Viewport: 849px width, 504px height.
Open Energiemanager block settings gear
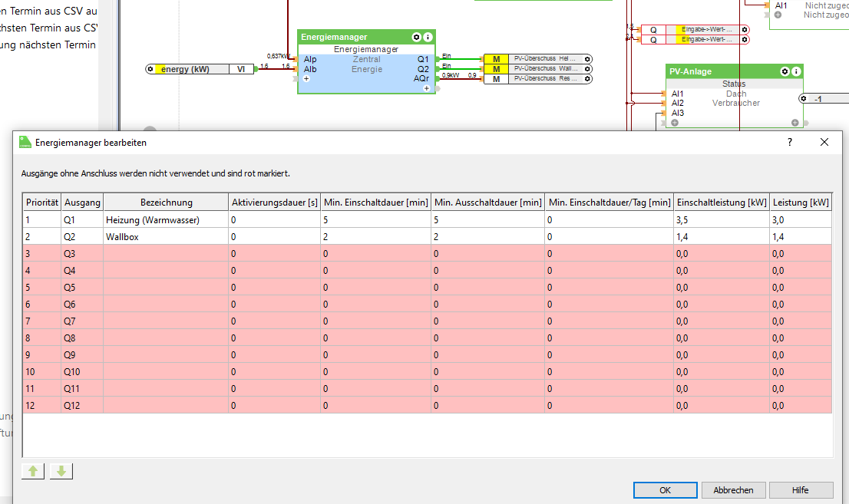(x=416, y=37)
